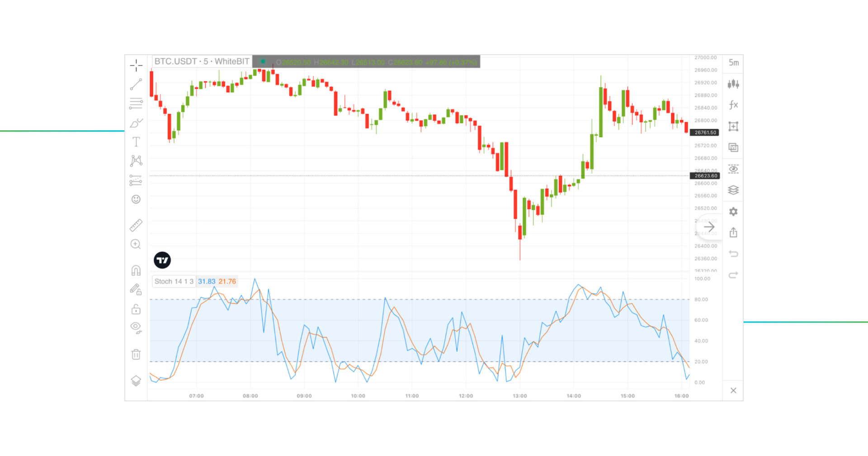Open the Emoji sticker tool

coord(136,199)
